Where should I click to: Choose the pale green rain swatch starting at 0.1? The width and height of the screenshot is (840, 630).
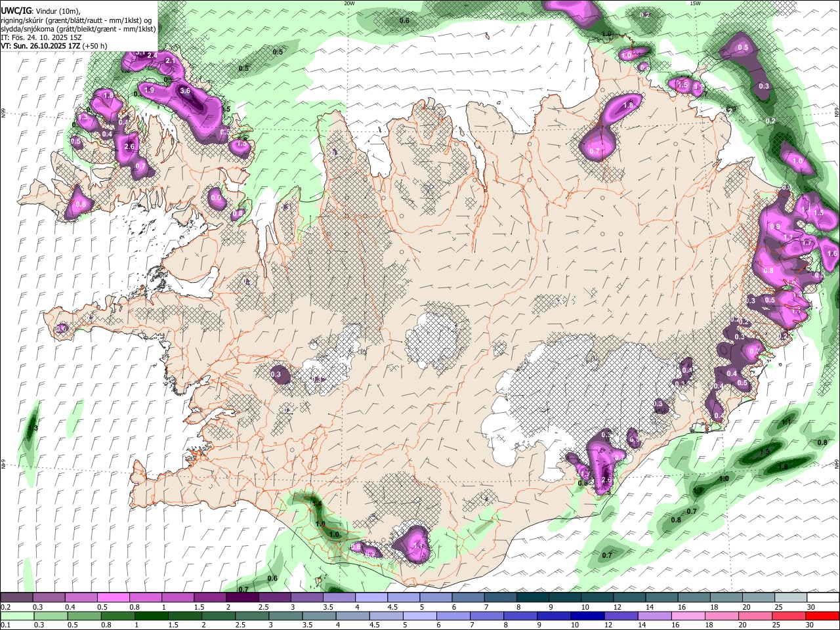[x=16, y=616]
